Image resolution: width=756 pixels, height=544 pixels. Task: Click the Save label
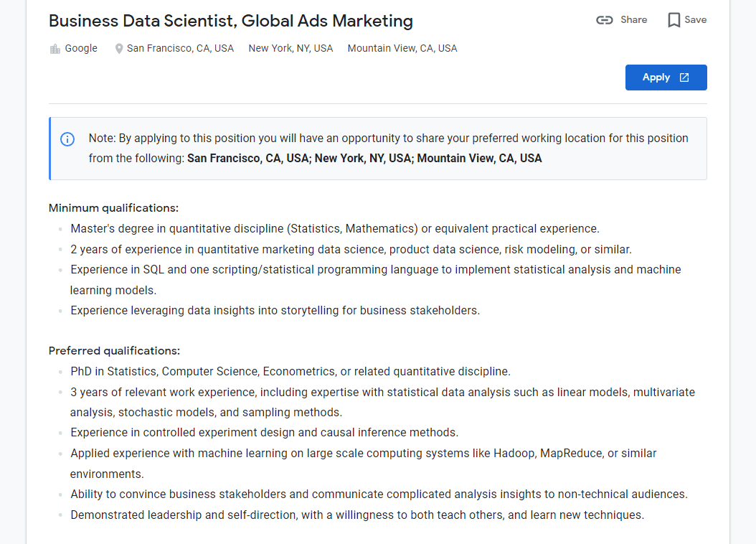694,20
